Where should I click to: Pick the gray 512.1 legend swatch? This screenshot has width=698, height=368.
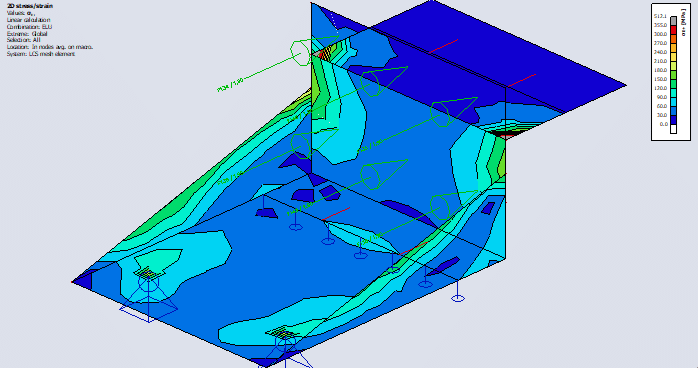pos(673,21)
